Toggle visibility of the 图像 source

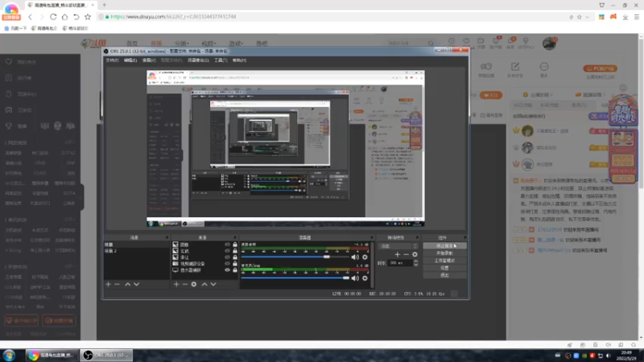(227, 245)
